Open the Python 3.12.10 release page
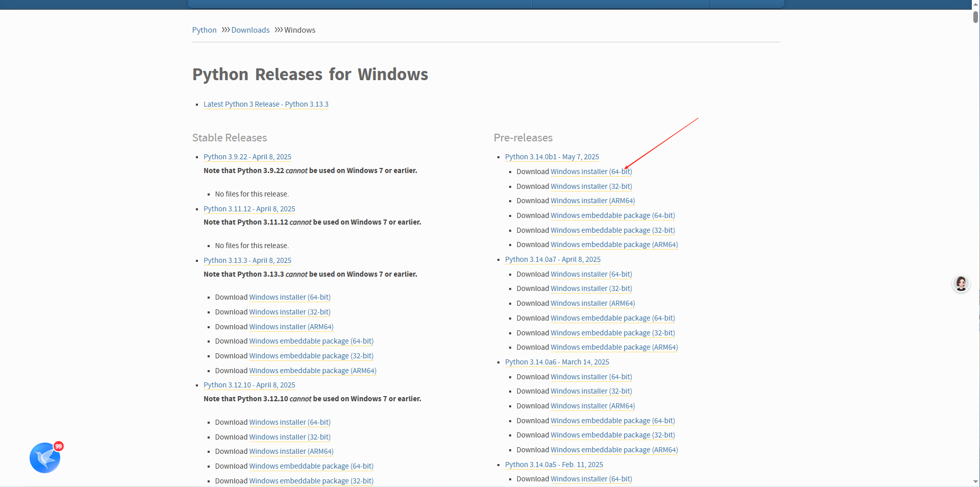Image resolution: width=980 pixels, height=487 pixels. point(249,385)
